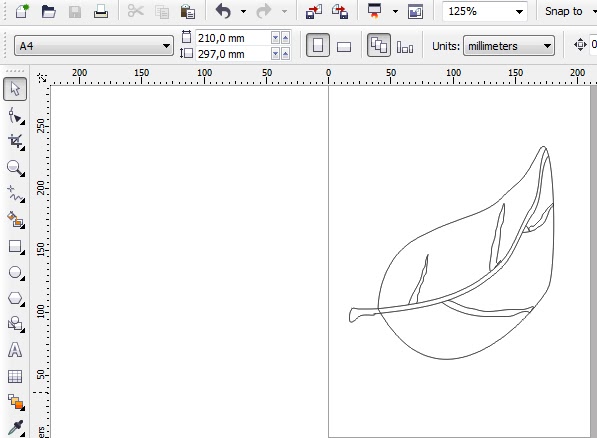Click the nudge offset icon
This screenshot has height=438, width=597.
[580, 45]
